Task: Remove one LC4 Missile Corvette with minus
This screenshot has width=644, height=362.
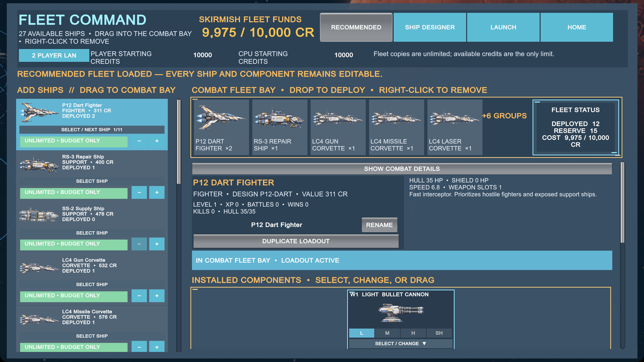Action: [x=139, y=347]
